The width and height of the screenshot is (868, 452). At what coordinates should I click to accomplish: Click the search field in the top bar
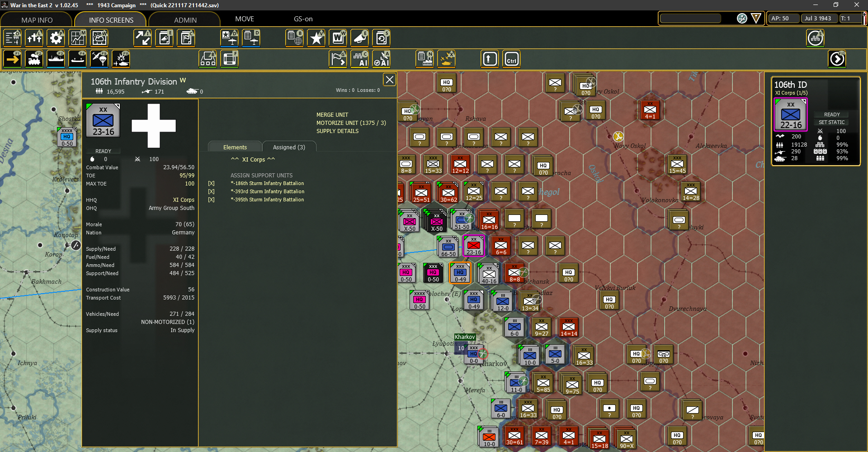coord(690,18)
